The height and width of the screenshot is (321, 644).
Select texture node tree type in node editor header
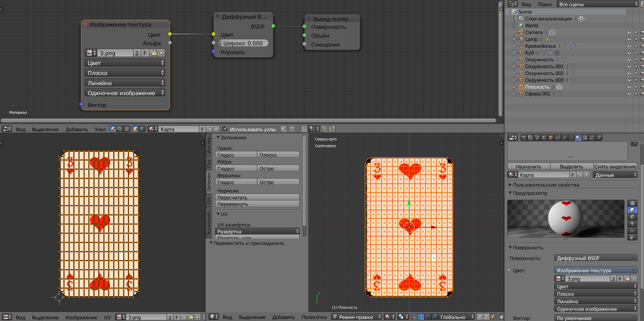coord(127,129)
